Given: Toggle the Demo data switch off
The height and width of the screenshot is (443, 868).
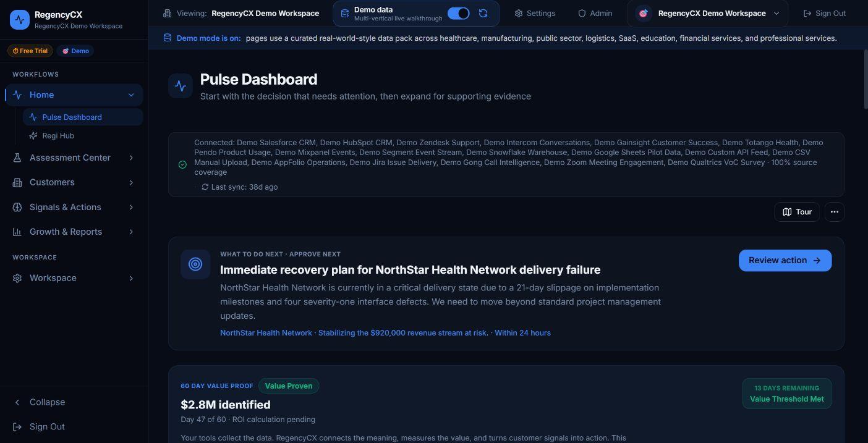Looking at the screenshot, I should (x=458, y=13).
